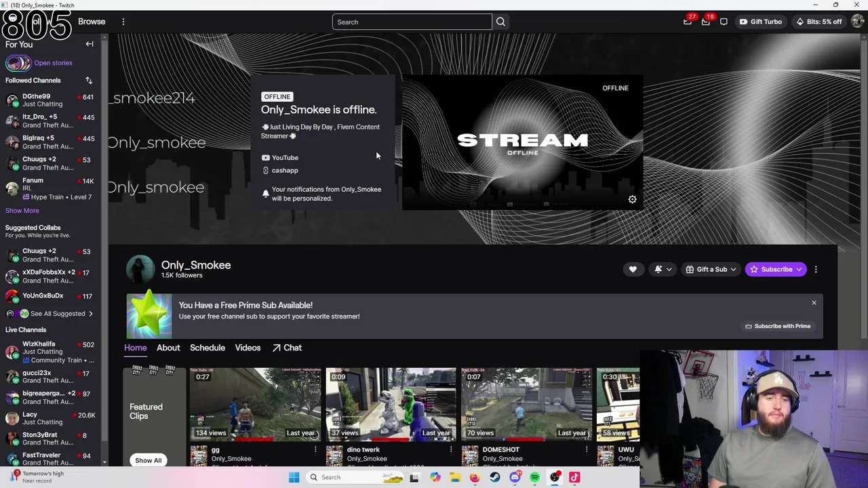Open whispers chat bubble icon
The width and height of the screenshot is (868, 488).
(724, 22)
